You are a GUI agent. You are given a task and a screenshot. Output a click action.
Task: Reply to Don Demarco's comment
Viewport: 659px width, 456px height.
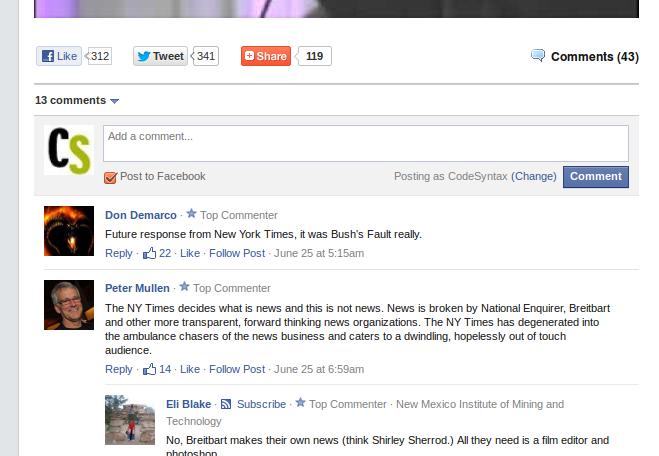pyautogui.click(x=118, y=254)
